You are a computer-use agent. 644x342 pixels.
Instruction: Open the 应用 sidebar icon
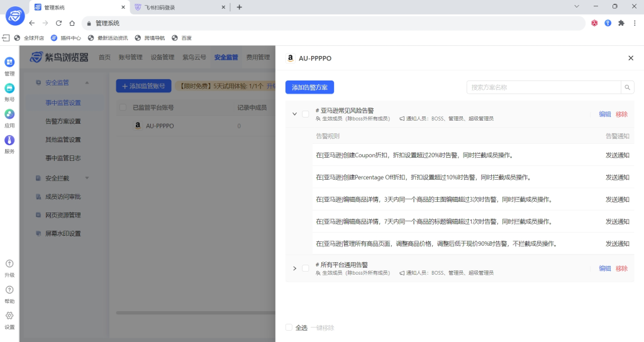(9, 114)
